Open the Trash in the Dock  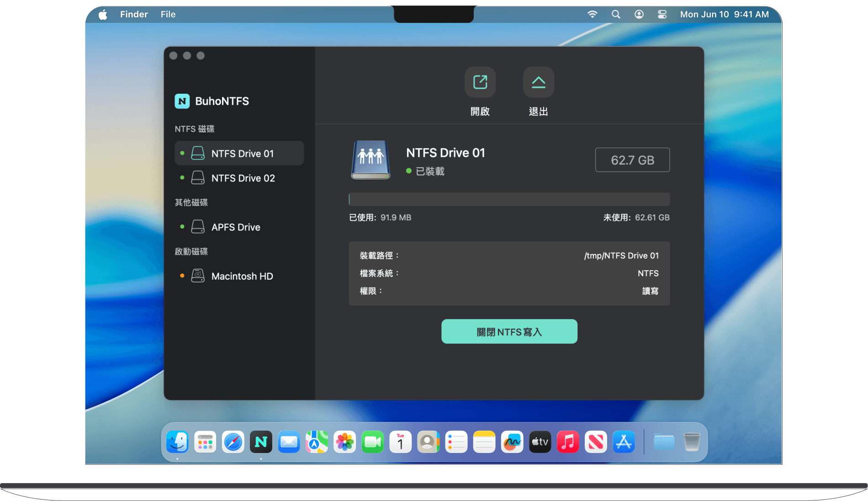pos(692,442)
